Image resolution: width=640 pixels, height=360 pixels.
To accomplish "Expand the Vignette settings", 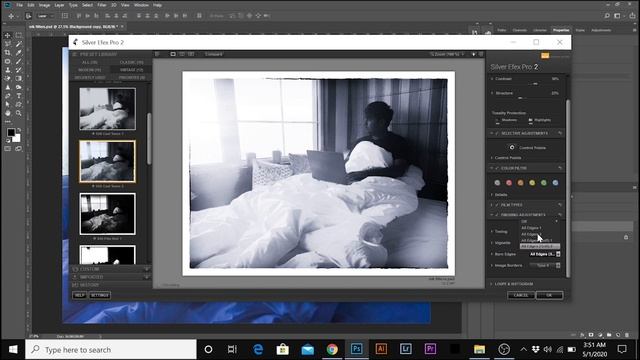I will click(x=492, y=242).
